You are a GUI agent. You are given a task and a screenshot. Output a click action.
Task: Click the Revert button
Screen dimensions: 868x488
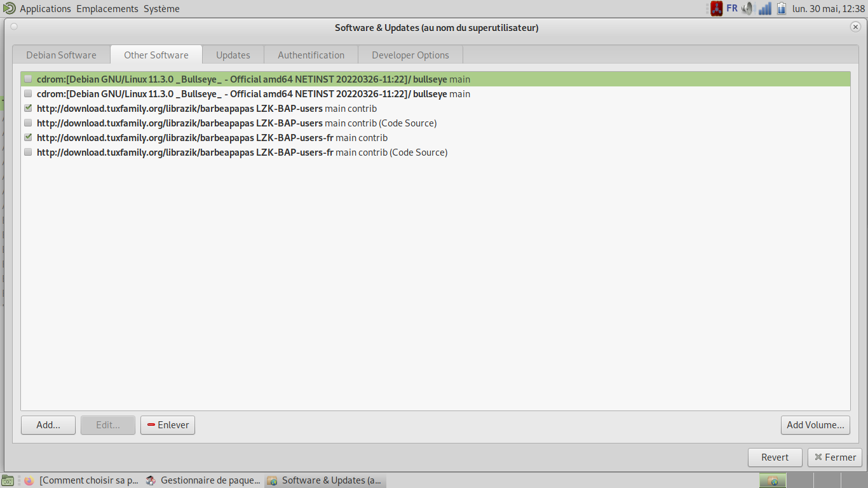click(775, 457)
